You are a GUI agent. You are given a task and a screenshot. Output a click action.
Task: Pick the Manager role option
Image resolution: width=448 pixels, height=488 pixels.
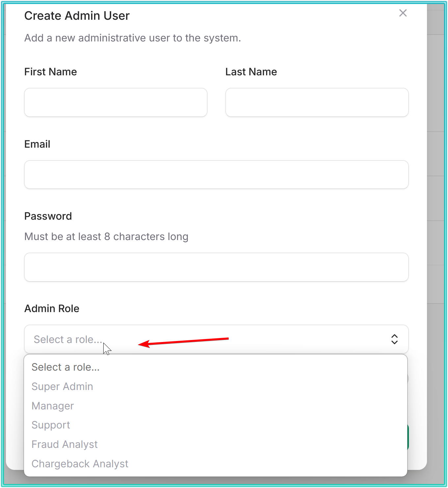tap(53, 406)
